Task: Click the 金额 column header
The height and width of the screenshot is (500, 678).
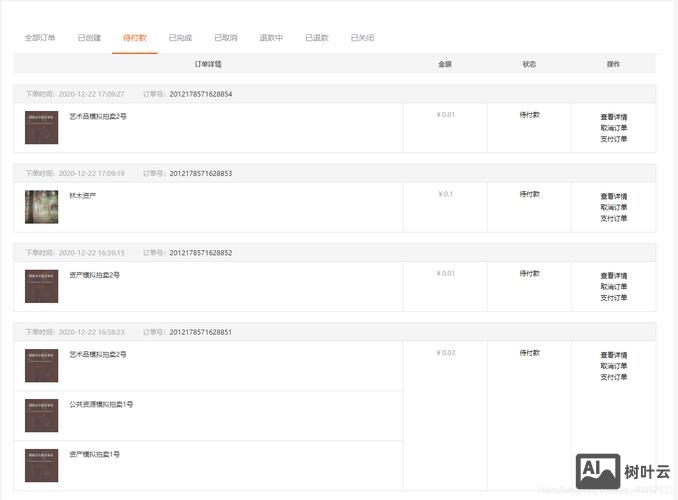Action: (445, 64)
